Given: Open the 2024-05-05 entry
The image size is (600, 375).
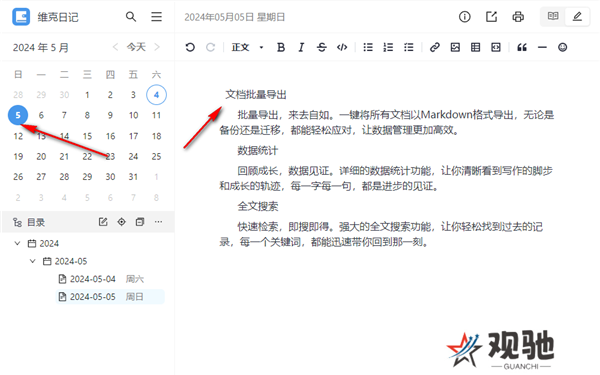Looking at the screenshot, I should tap(110, 297).
